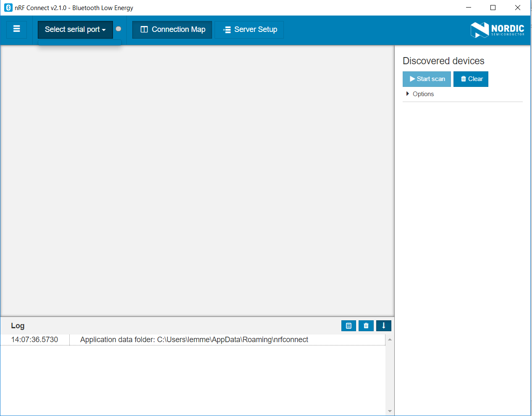This screenshot has width=532, height=416.
Task: Clear the log with trash icon
Action: 366,326
